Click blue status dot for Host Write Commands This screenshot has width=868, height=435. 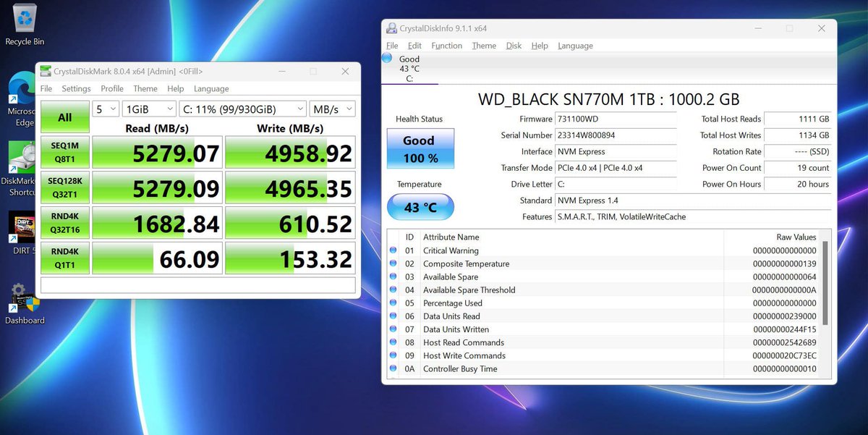[x=393, y=355]
